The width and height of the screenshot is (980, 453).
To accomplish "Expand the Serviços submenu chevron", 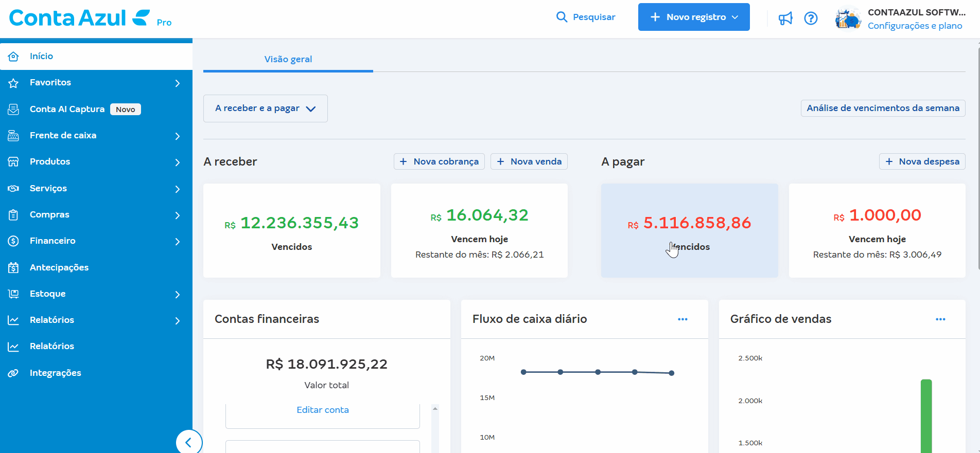I will coord(178,189).
